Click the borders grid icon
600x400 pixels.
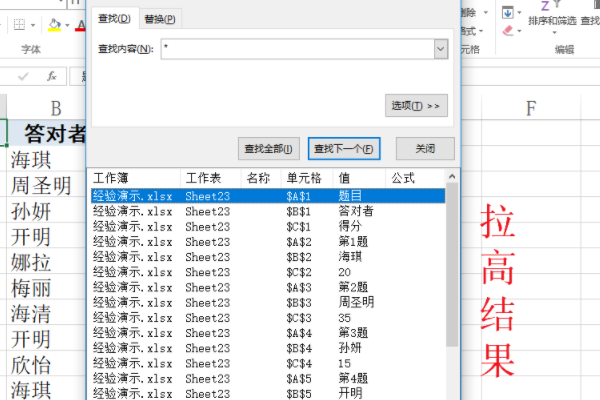20,24
